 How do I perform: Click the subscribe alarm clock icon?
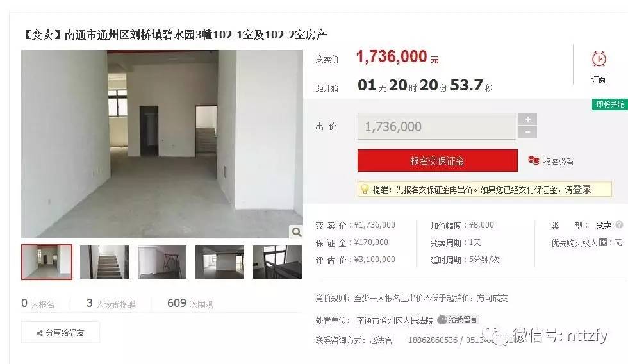(599, 59)
